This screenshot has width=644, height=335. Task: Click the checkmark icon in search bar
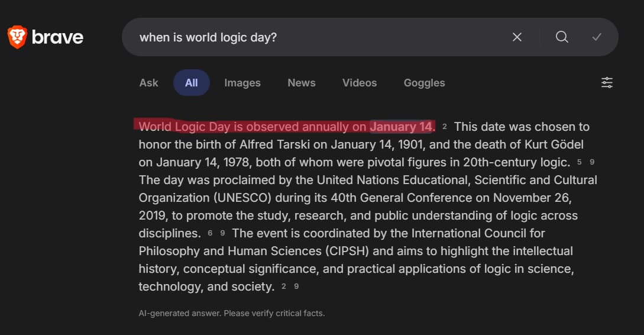[x=597, y=37]
